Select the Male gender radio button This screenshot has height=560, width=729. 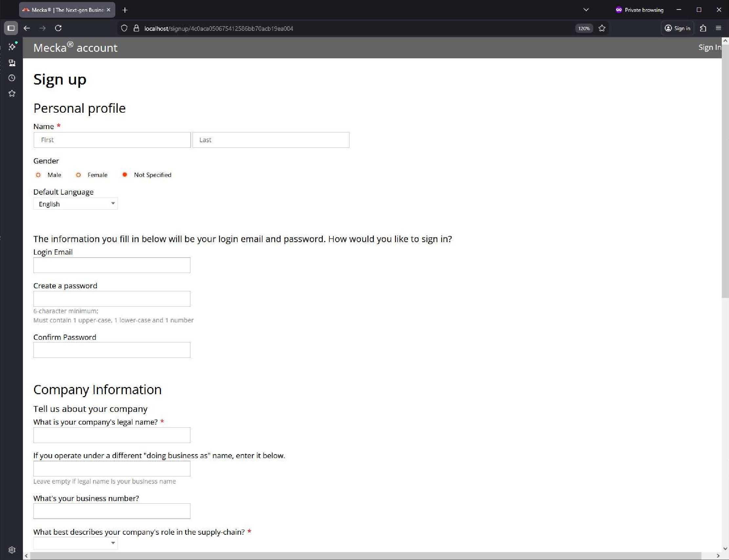point(38,175)
